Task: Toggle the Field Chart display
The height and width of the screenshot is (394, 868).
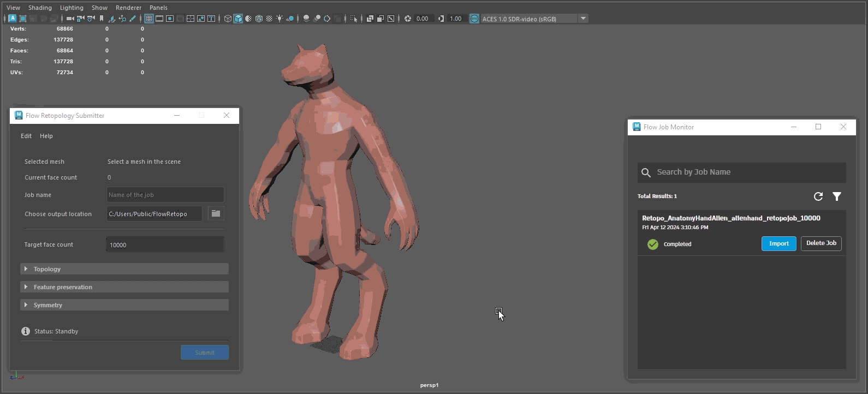Action: [x=191, y=19]
